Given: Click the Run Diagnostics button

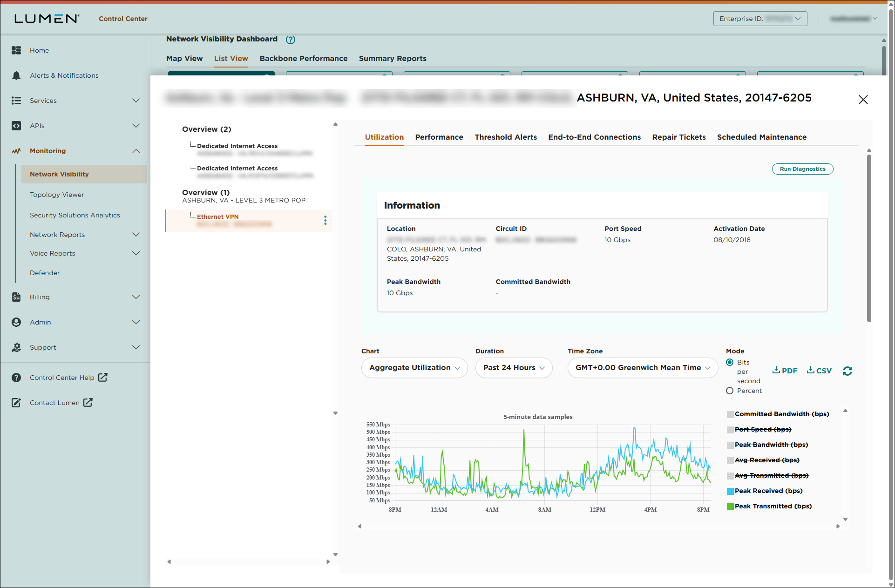Looking at the screenshot, I should coord(802,169).
